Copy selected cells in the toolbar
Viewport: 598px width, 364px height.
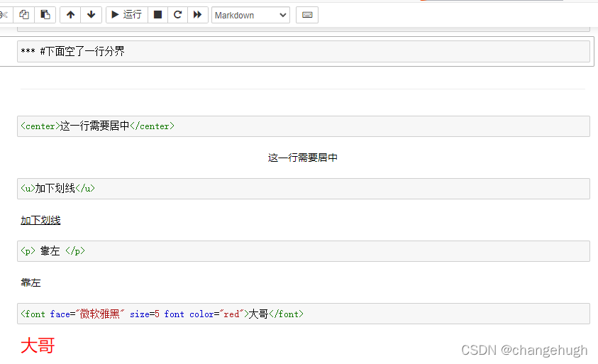coord(24,15)
